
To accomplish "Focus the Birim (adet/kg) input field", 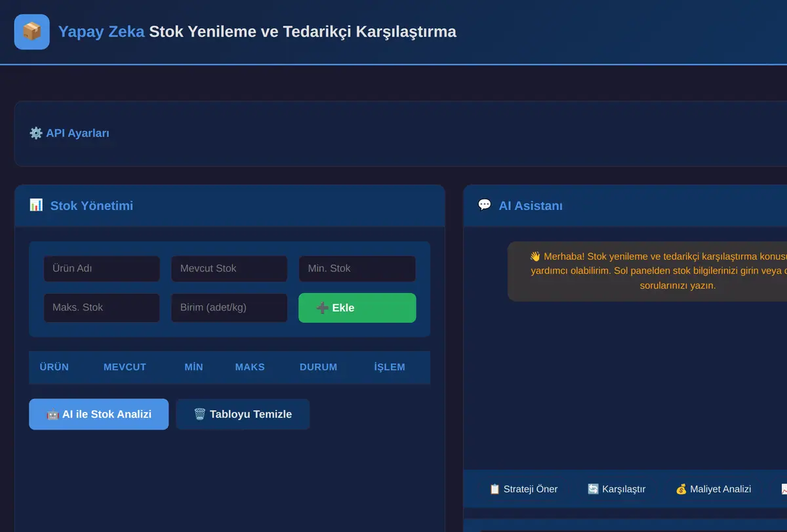I will 229,308.
